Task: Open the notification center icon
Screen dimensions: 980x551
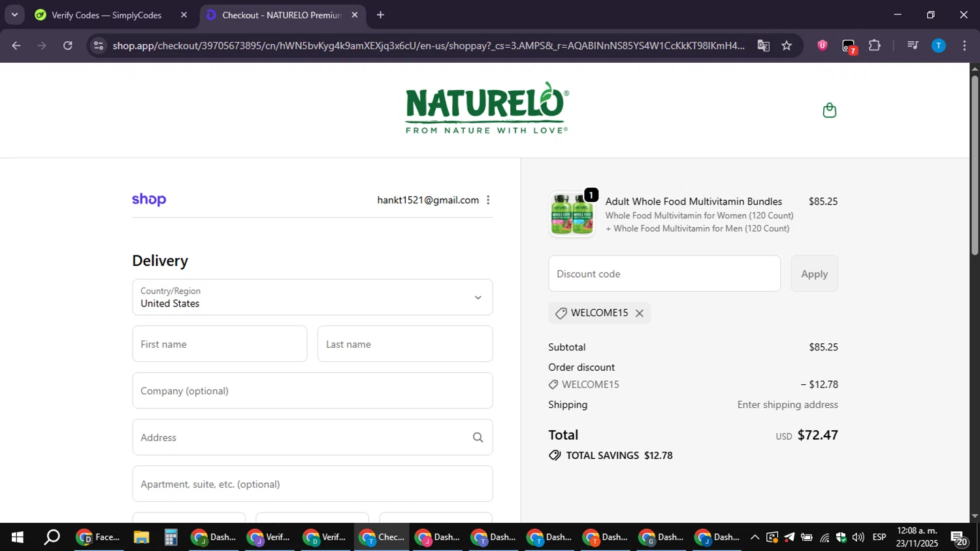Action: click(959, 539)
